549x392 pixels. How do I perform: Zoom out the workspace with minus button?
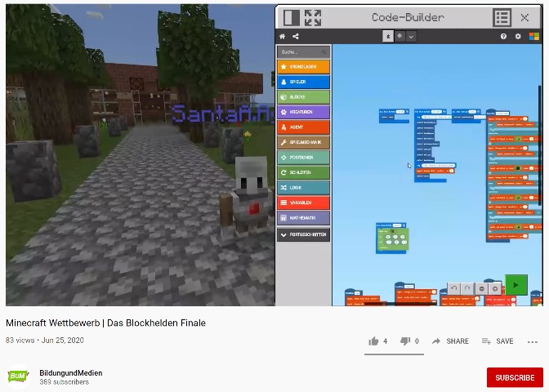481,288
